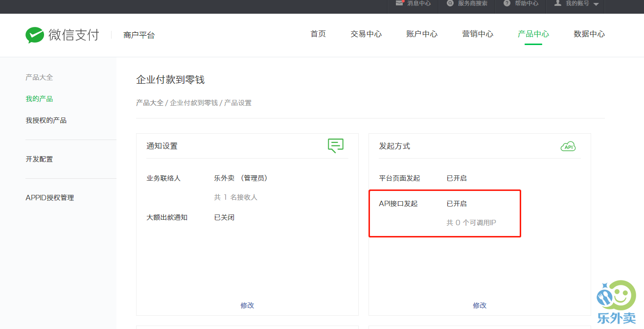The image size is (644, 329).
Task: Click the 服务商搜索 search icon
Action: (450, 3)
